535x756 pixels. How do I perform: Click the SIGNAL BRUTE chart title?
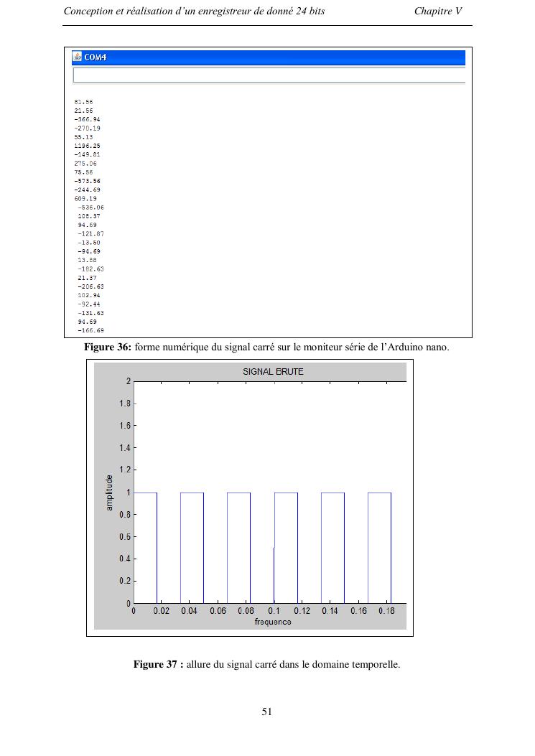click(x=273, y=372)
